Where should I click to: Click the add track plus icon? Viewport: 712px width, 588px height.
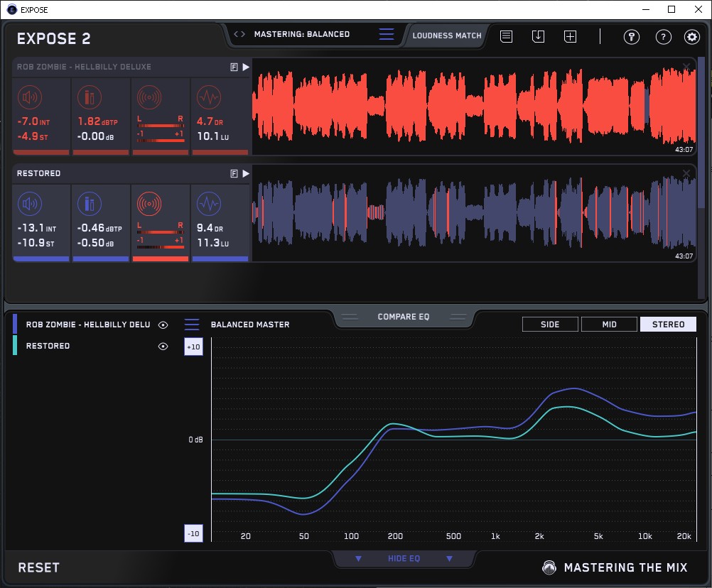570,36
